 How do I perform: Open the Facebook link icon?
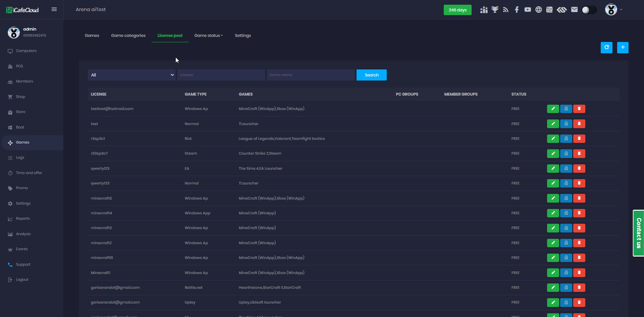coord(517,10)
